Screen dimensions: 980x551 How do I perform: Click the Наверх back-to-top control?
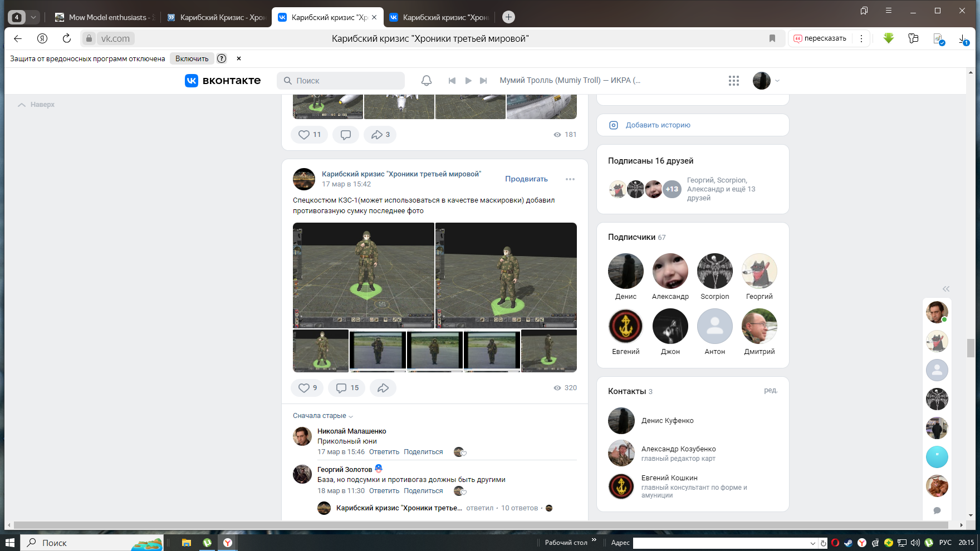(x=36, y=105)
